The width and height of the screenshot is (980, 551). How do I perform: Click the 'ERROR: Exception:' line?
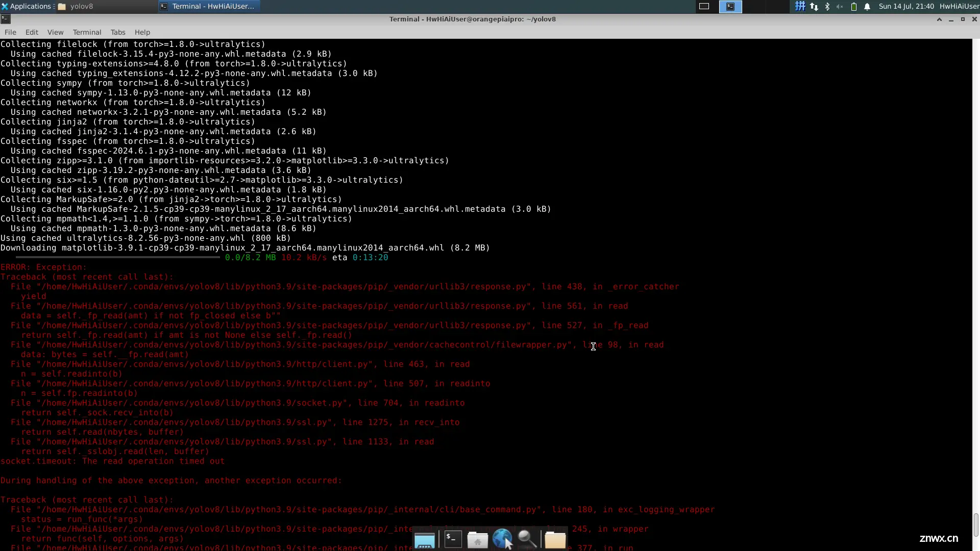[43, 267]
